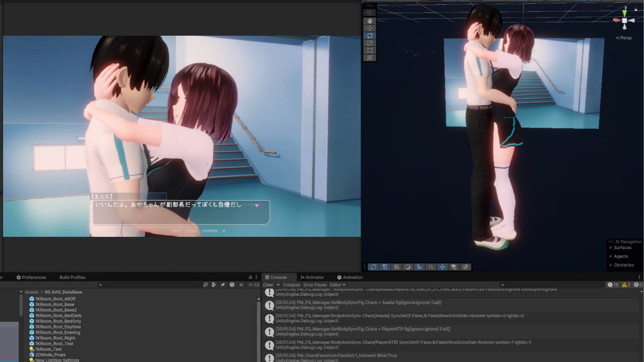Open the Editor dropdown in Console
This screenshot has width=644, height=362.
point(337,285)
